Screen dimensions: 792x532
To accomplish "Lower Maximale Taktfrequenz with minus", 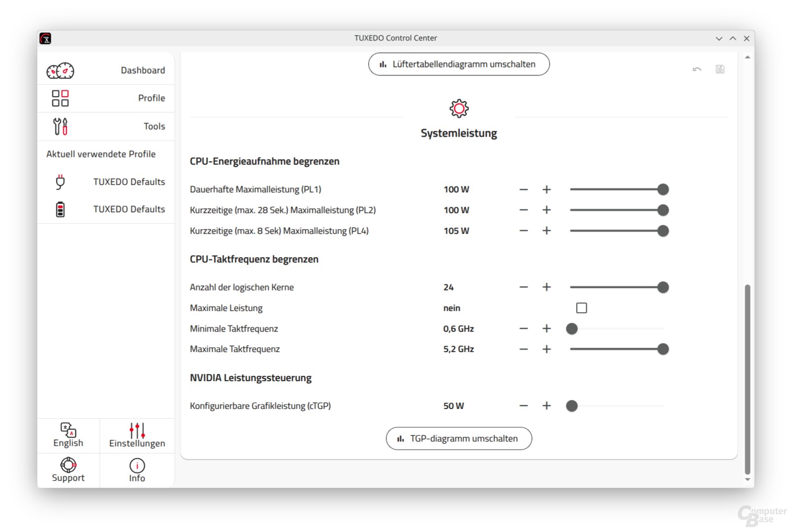I will 523,349.
